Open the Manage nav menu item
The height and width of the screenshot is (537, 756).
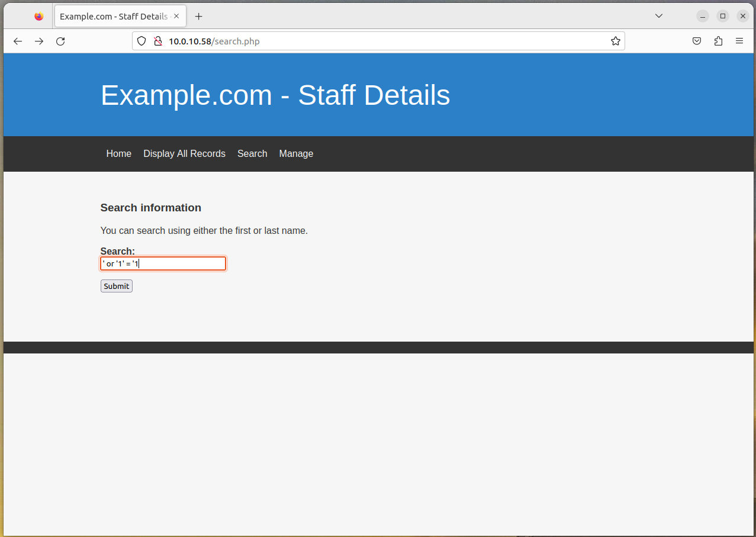tap(296, 154)
